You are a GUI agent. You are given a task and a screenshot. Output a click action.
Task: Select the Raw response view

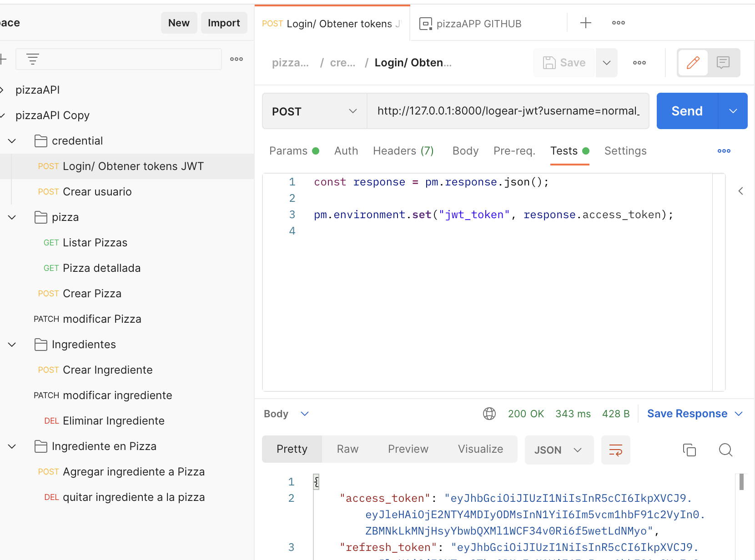[348, 449]
